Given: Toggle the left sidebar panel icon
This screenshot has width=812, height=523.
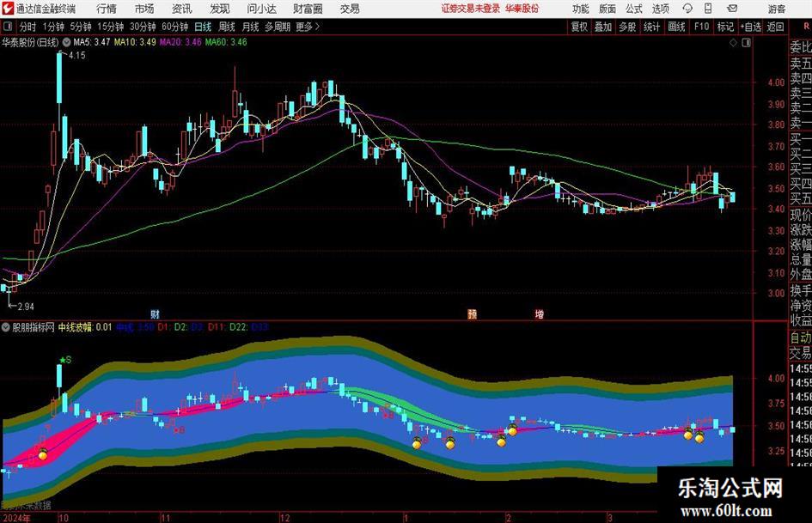Looking at the screenshot, I should point(7,27).
